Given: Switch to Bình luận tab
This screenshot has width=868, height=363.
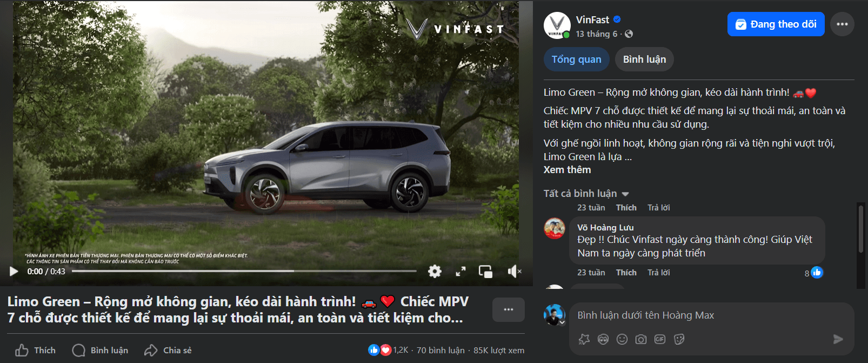Looking at the screenshot, I should [644, 60].
